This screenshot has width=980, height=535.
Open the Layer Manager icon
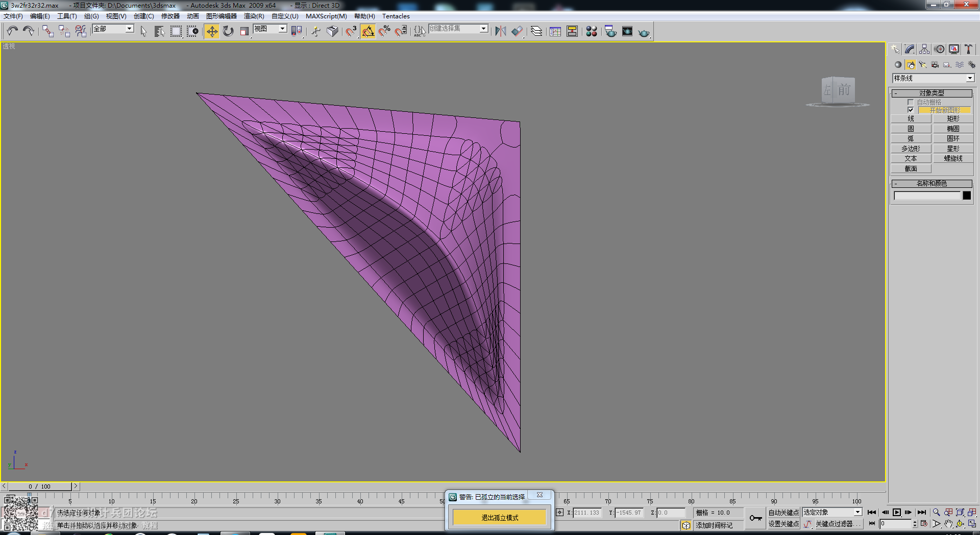(x=536, y=31)
